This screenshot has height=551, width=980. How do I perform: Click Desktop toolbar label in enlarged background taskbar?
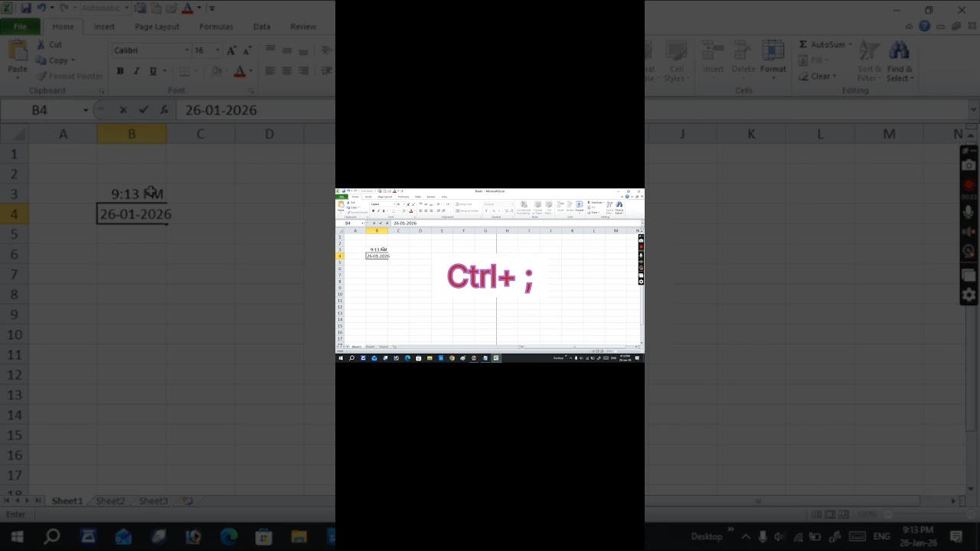pyautogui.click(x=707, y=536)
